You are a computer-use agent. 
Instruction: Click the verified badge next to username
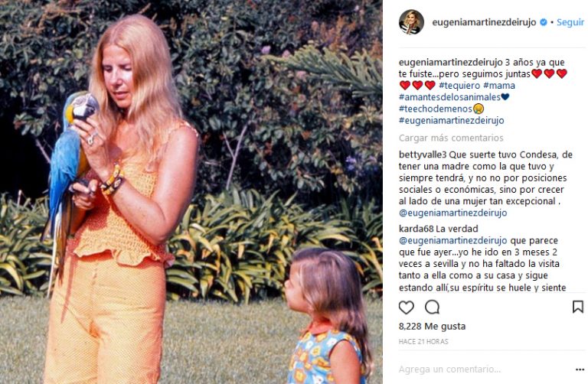point(543,22)
